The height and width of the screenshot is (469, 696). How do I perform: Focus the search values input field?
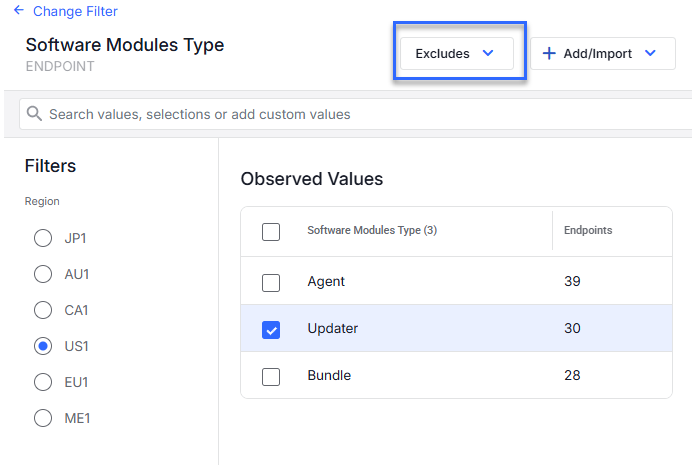[x=355, y=114]
